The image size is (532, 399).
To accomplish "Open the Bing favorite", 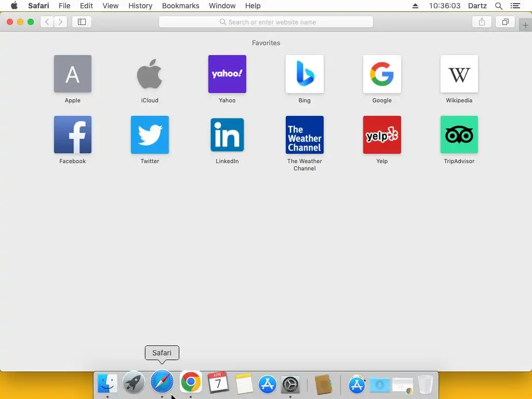I will [x=304, y=74].
